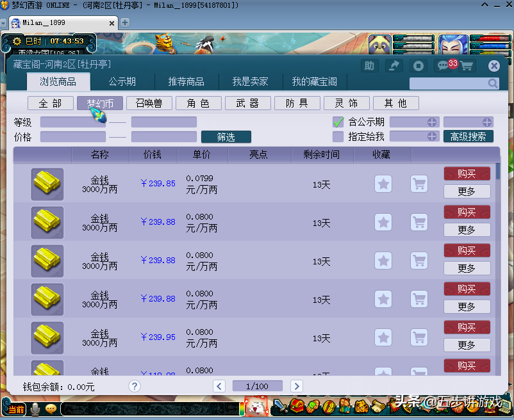The width and height of the screenshot is (514, 420).
Task: Click the minimum 价格 input field
Action: tap(73, 136)
